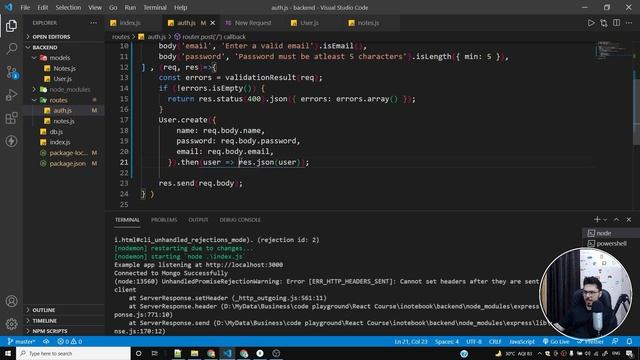Click Ln 21, Col 23 cursor position
The image size is (640, 360).
tap(411, 341)
